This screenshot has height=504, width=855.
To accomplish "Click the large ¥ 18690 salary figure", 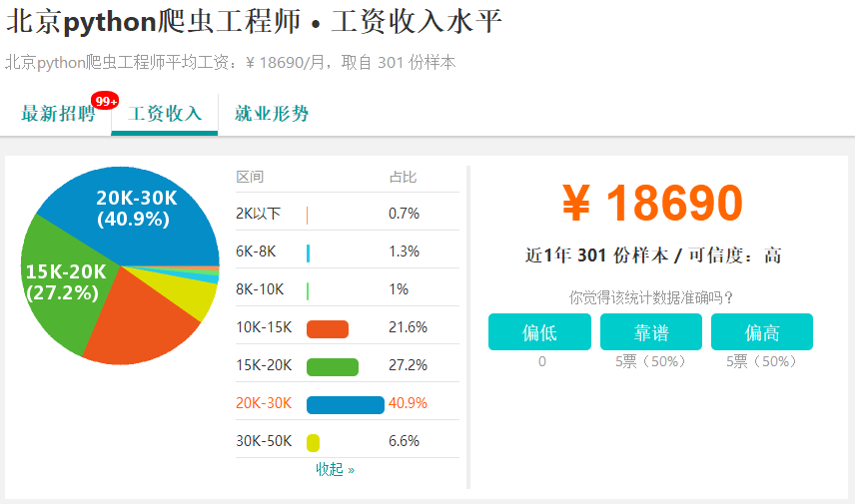I will (652, 203).
